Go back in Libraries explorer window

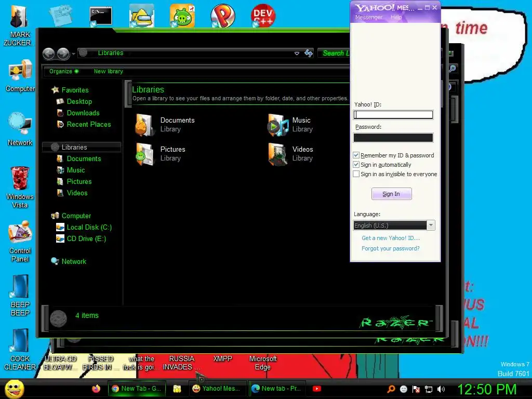tap(48, 54)
